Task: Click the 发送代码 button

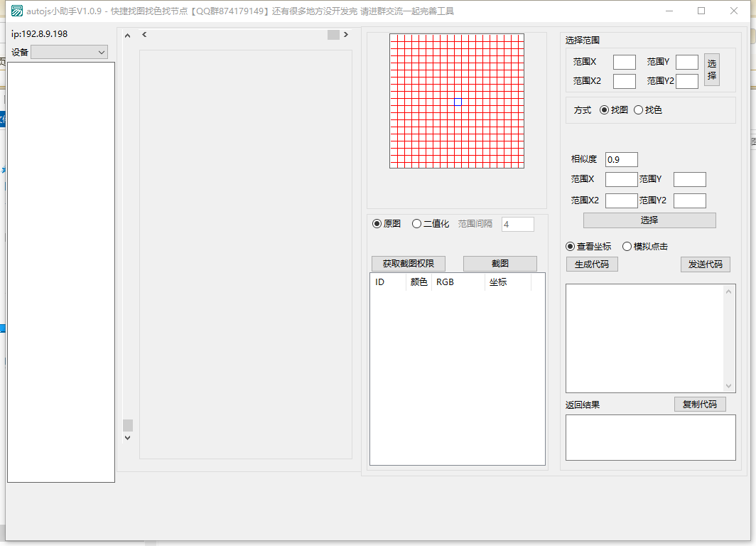Action: (x=705, y=264)
